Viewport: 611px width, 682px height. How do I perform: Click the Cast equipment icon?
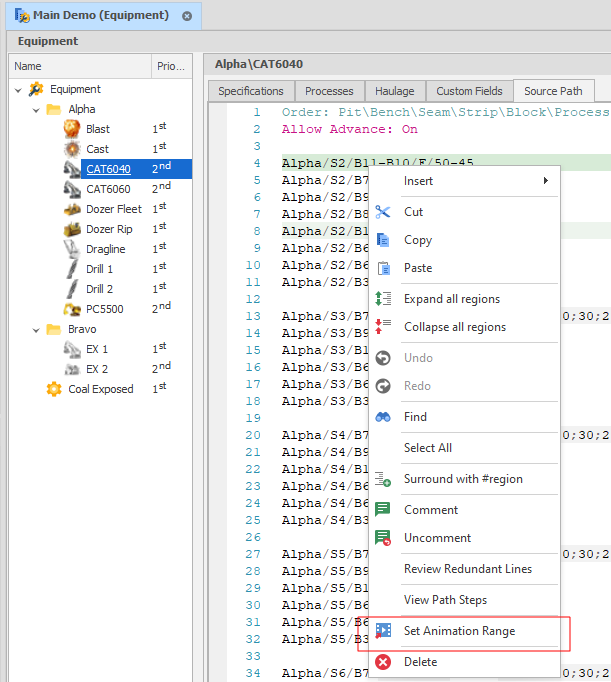[x=72, y=149]
